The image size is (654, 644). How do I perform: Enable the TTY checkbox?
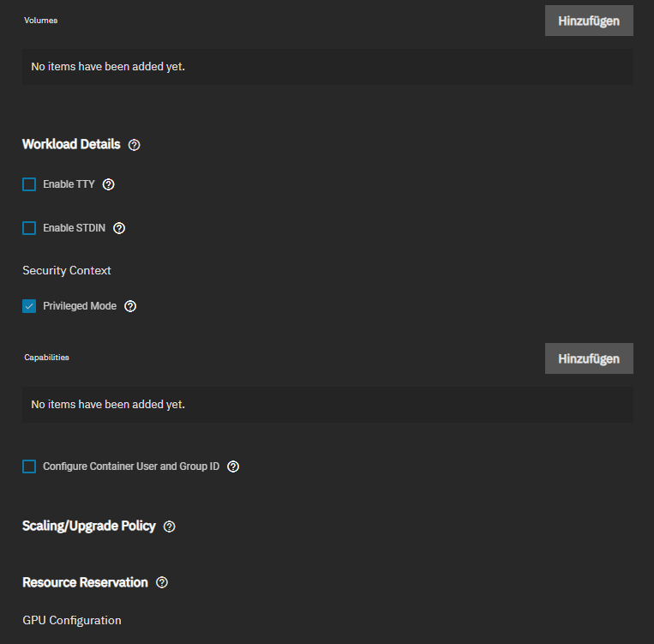pos(29,184)
